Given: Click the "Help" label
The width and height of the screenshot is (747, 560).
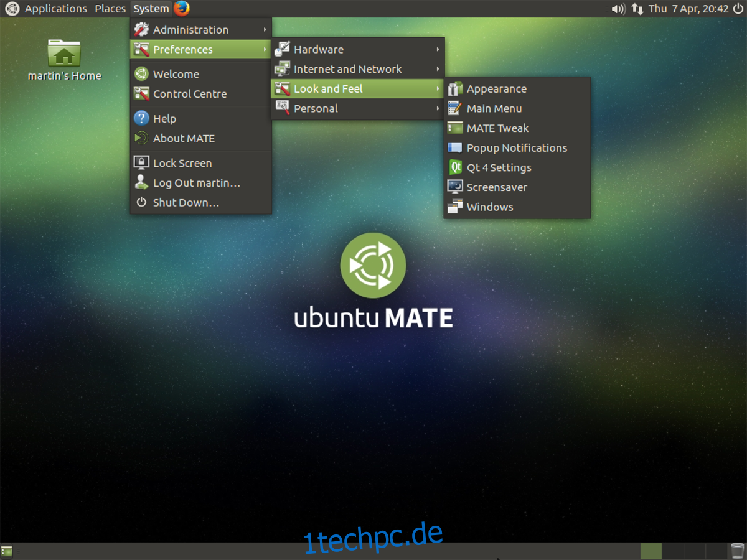Looking at the screenshot, I should click(x=164, y=119).
